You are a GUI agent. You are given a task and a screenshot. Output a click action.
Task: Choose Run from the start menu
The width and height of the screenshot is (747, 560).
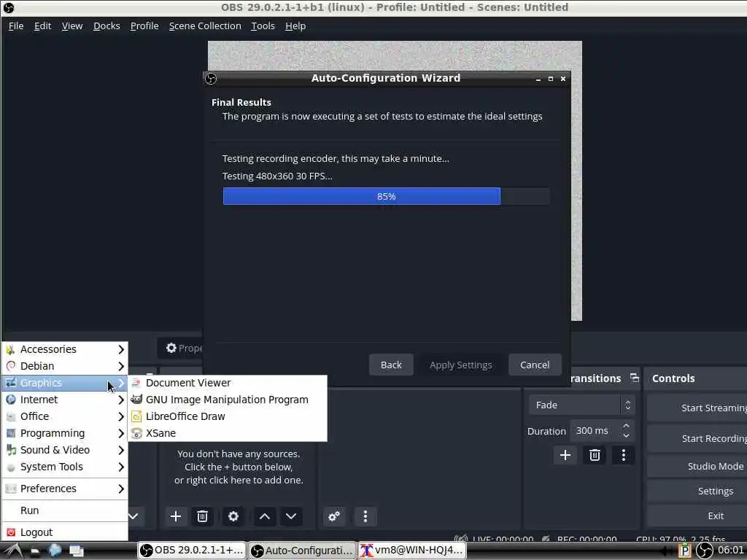pyautogui.click(x=65, y=510)
